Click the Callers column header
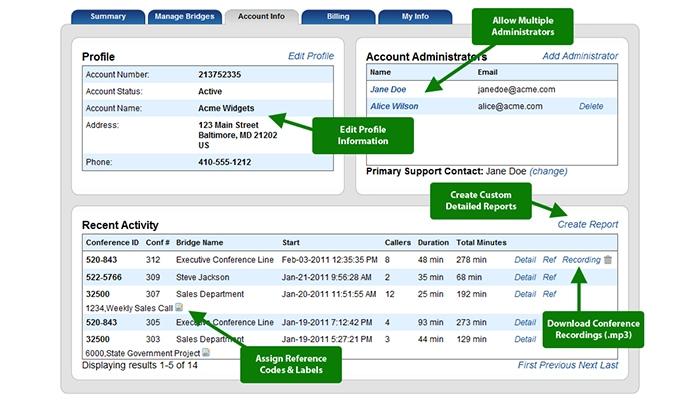The image size is (700, 400). coord(398,242)
